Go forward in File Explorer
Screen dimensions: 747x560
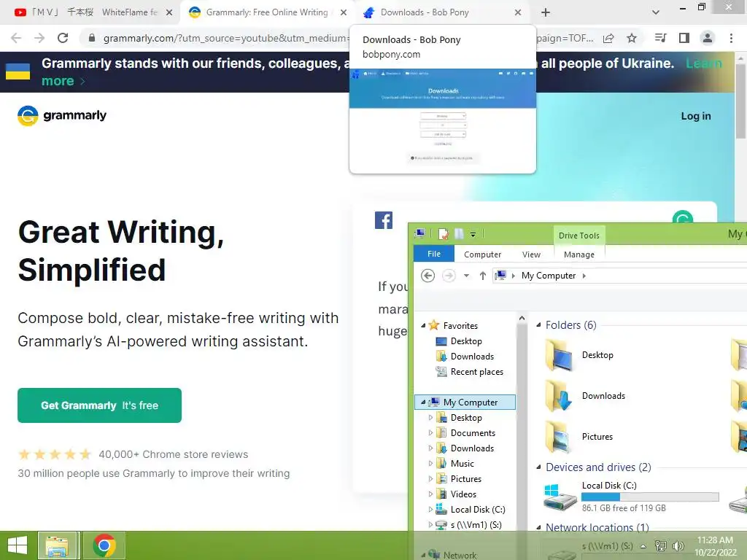449,276
